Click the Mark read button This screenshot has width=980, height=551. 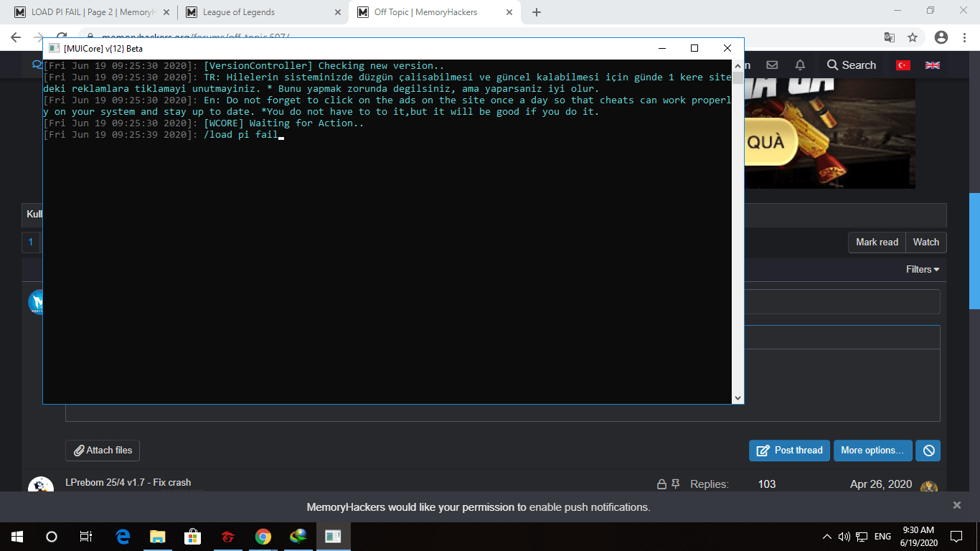(x=877, y=242)
